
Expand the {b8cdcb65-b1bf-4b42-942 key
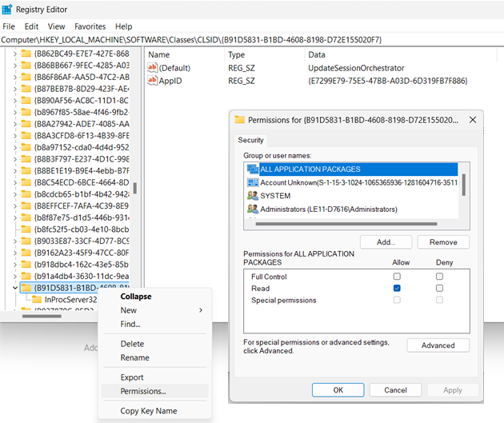point(14,194)
